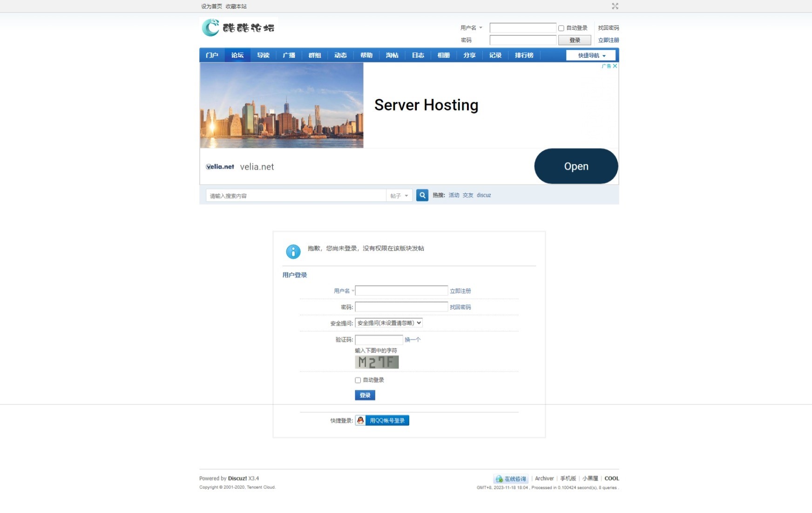Focus the 验证码 captcha input field
The height and width of the screenshot is (513, 812).
379,340
